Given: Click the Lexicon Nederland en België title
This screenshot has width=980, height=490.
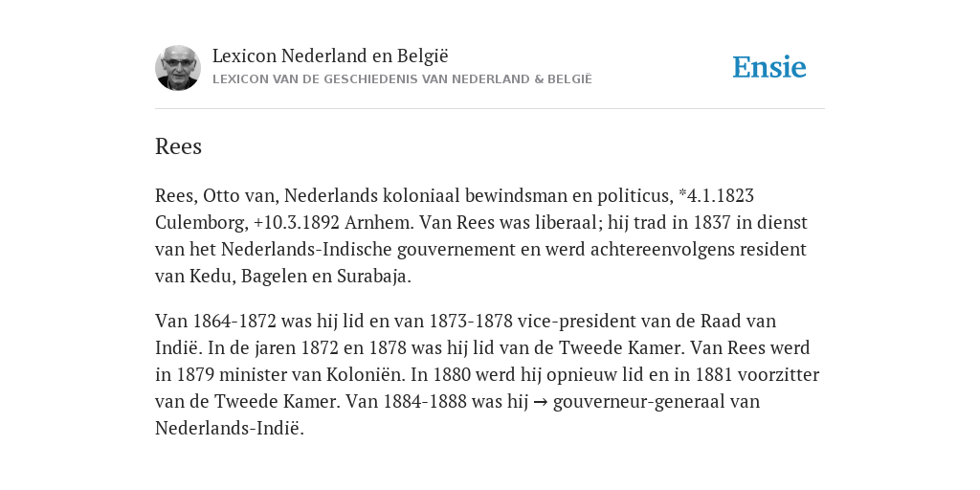Looking at the screenshot, I should point(330,56).
